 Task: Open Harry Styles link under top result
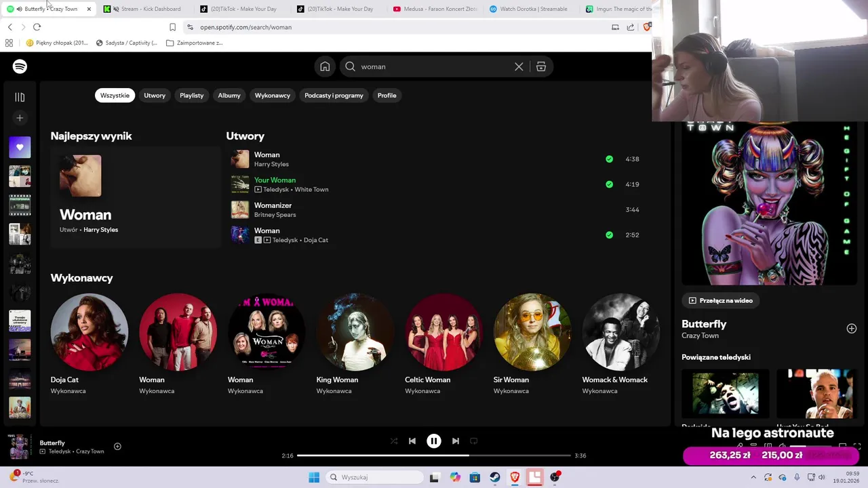[x=100, y=230]
